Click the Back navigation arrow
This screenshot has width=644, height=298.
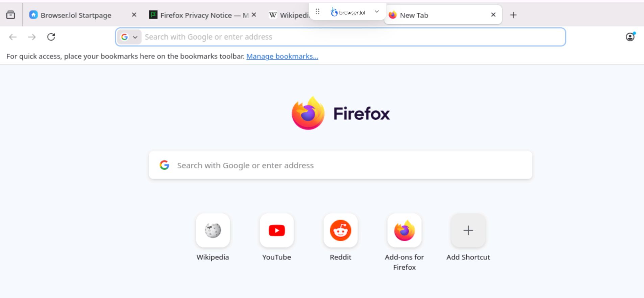click(x=13, y=37)
